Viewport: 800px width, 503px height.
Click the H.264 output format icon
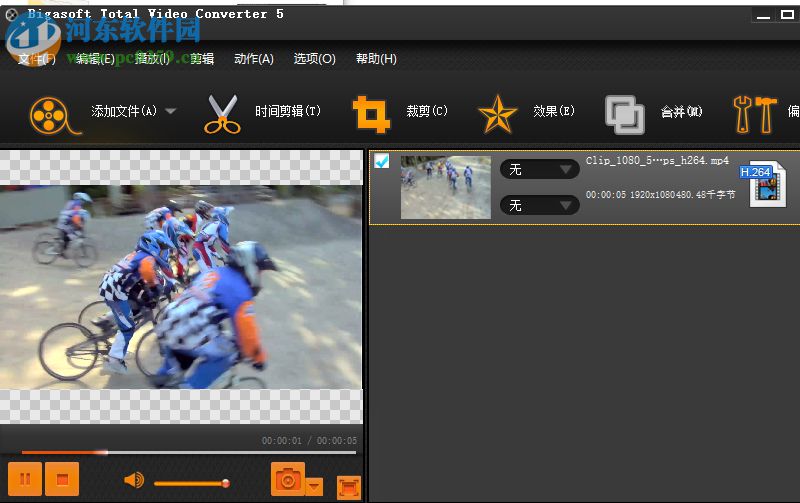764,184
